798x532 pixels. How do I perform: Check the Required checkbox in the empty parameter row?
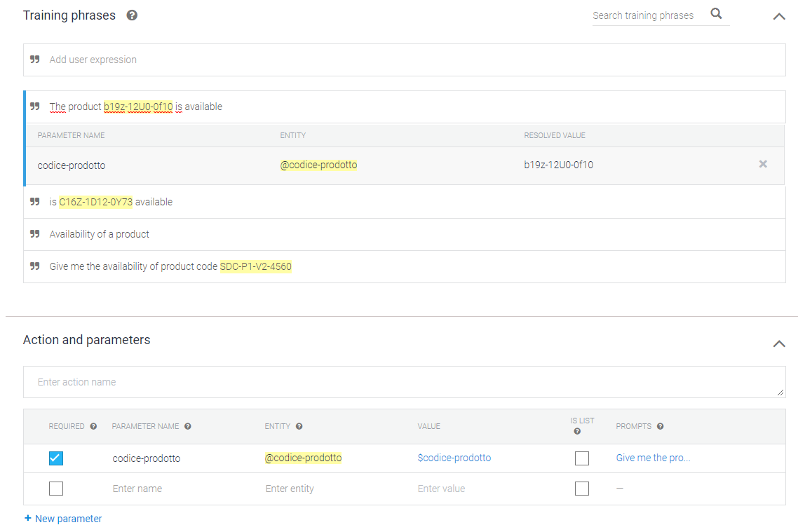(56, 488)
